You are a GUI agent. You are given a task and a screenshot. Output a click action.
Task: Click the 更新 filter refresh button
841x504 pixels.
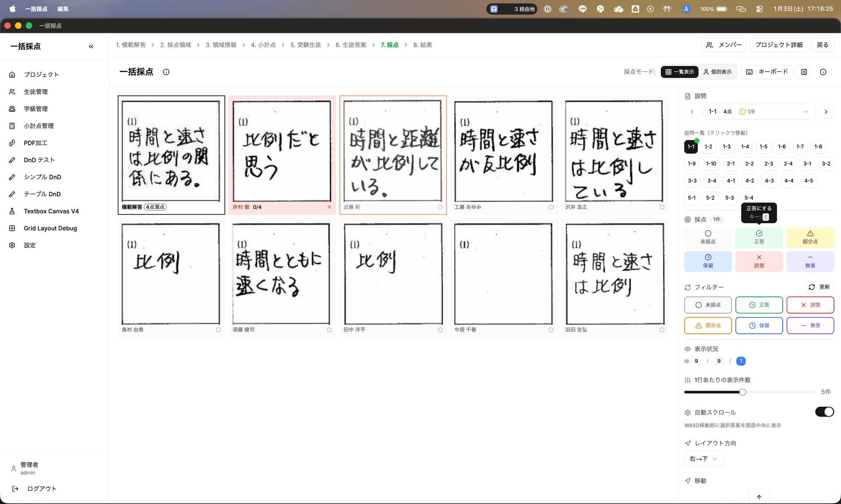(x=819, y=287)
